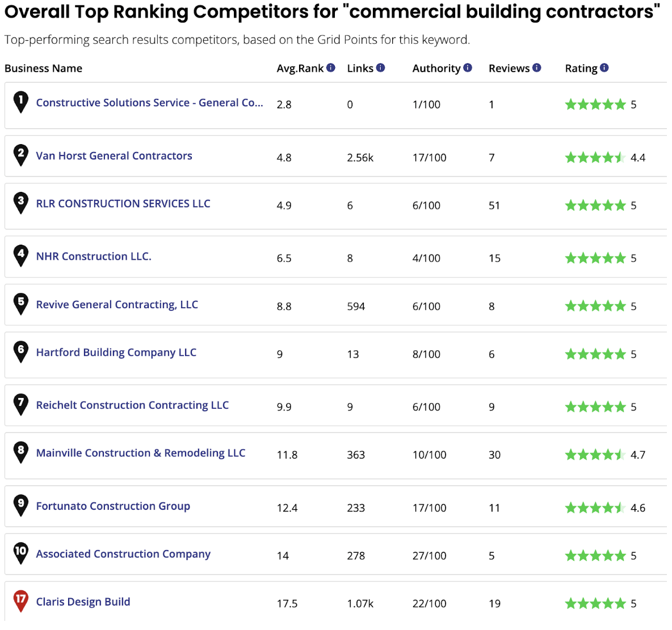Click the Business Name column header
The height and width of the screenshot is (630, 672).
tap(43, 68)
